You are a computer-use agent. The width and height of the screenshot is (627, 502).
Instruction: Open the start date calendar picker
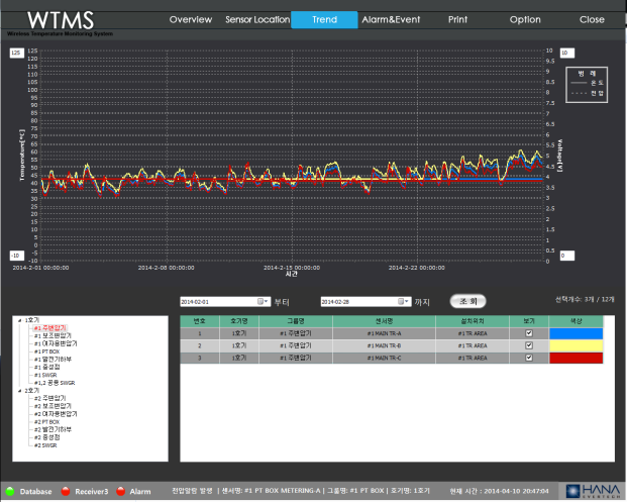[263, 301]
